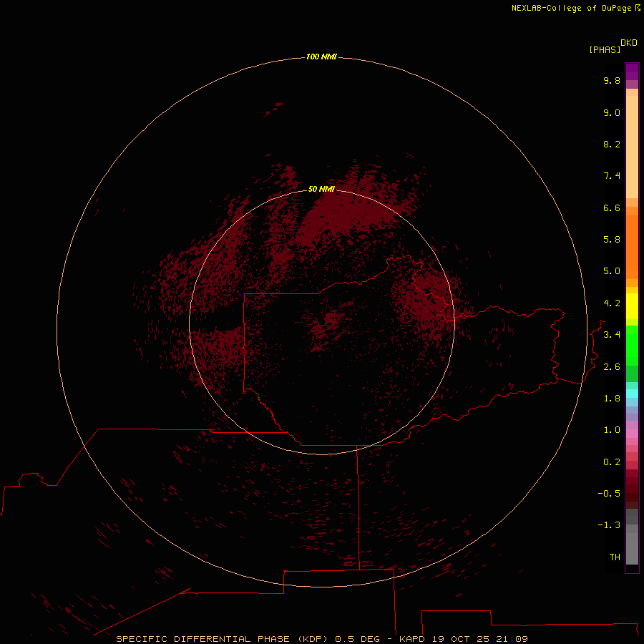Click the 100 NMI range ring label
The height and width of the screenshot is (644, 644).
click(321, 57)
